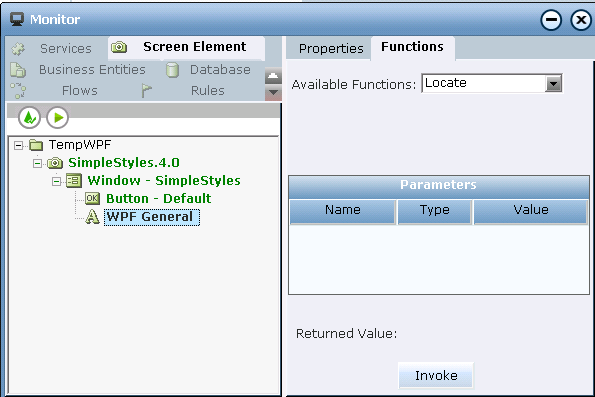Click the green play button icon
The height and width of the screenshot is (397, 595).
[x=58, y=118]
